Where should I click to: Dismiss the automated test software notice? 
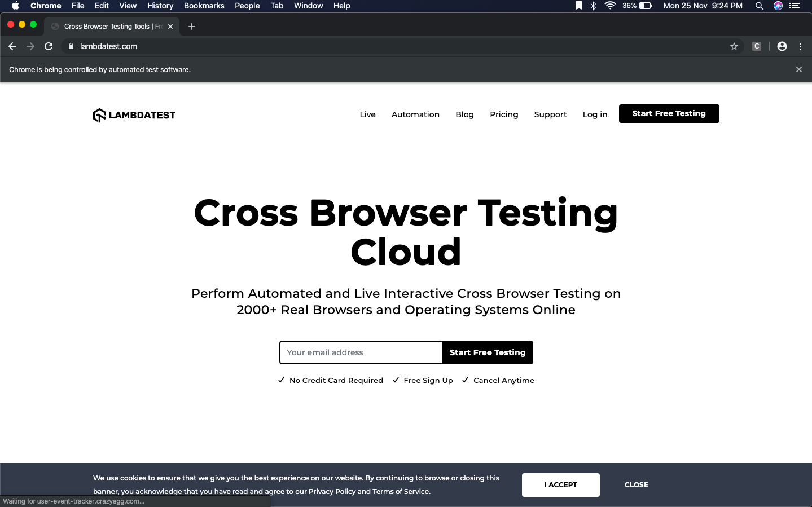(x=798, y=69)
